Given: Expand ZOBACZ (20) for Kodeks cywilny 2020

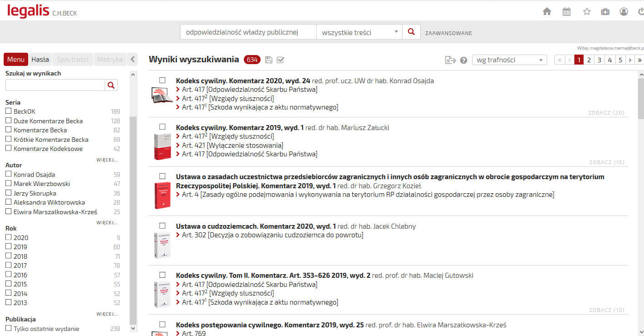Looking at the screenshot, I should [x=606, y=113].
